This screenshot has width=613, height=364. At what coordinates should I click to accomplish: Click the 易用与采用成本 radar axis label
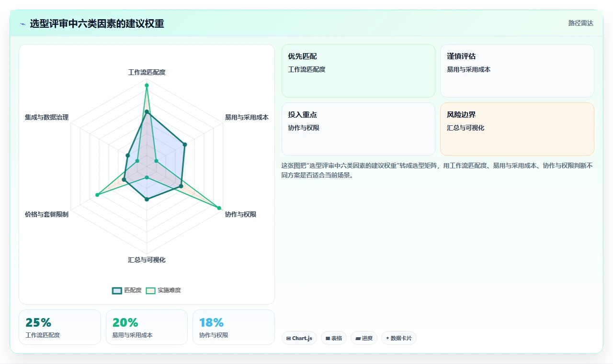pos(247,117)
